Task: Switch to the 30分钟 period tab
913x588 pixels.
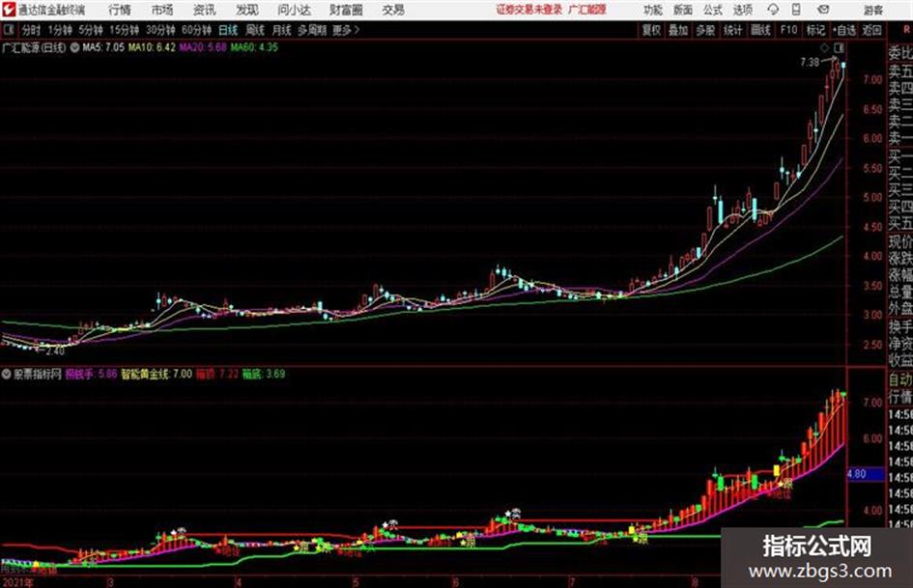Action: 160,30
